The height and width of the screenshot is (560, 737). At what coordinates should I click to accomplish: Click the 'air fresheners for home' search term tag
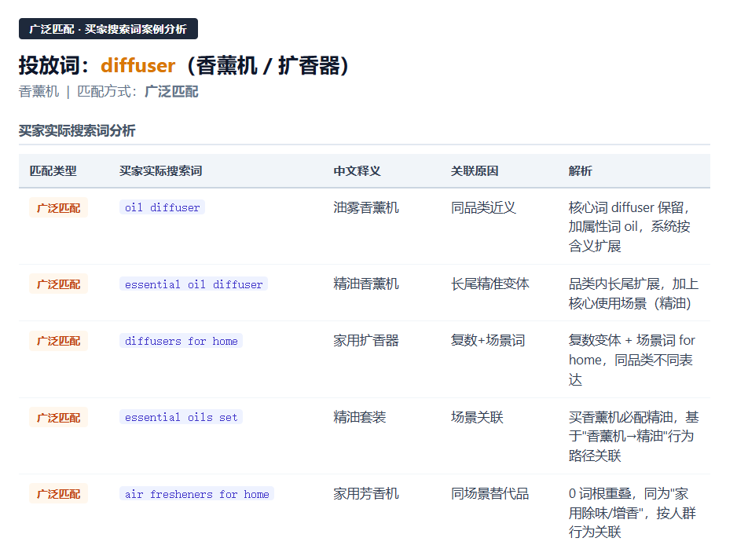tap(197, 494)
